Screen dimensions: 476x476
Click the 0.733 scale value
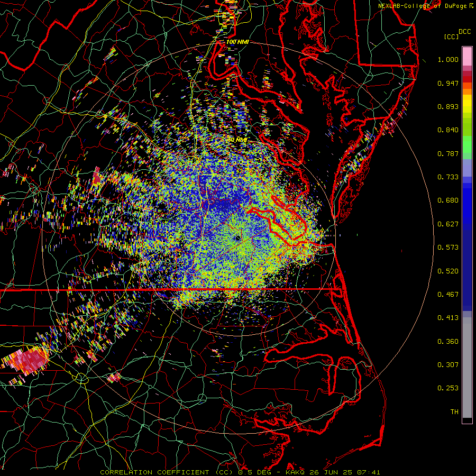pos(448,177)
